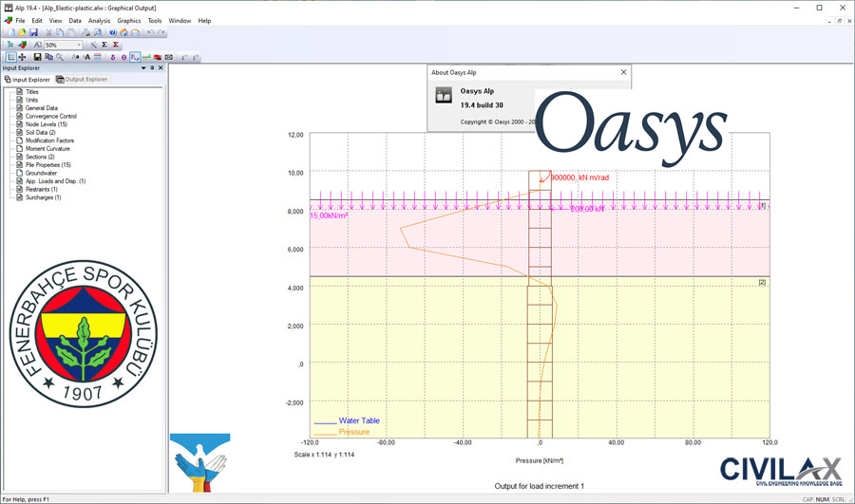Viewport: 855px width, 504px height.
Task: Select App. Loads and Disp. (1) item
Action: coord(55,181)
